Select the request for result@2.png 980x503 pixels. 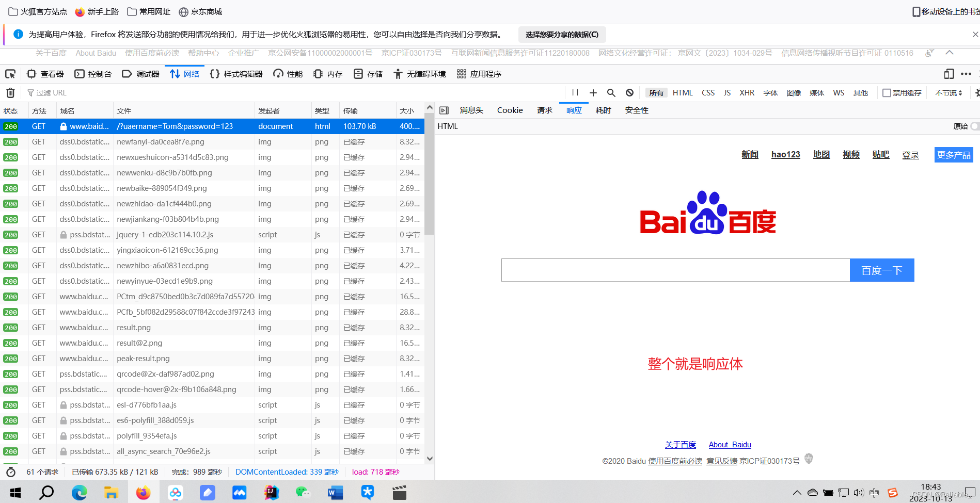pos(212,343)
